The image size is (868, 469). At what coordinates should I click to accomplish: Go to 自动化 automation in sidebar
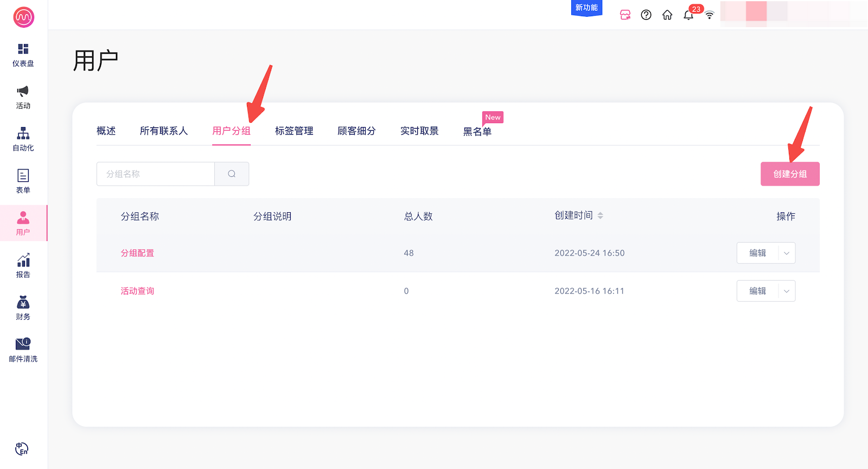pos(23,139)
